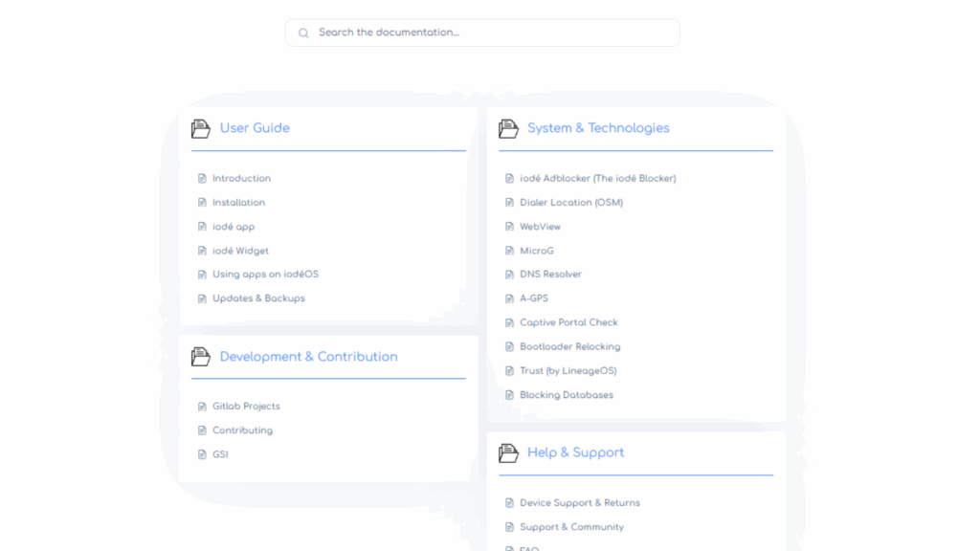Open Using apps on iodéOS article

pos(266,275)
